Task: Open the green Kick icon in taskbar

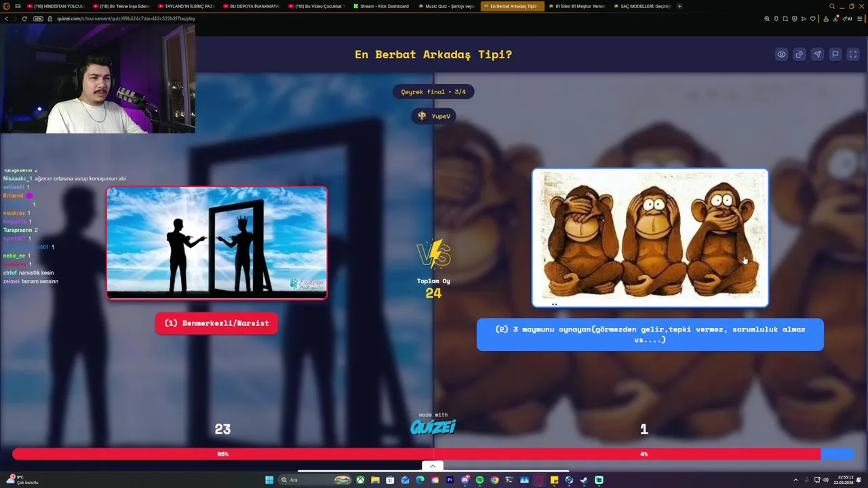Action: pos(599,480)
